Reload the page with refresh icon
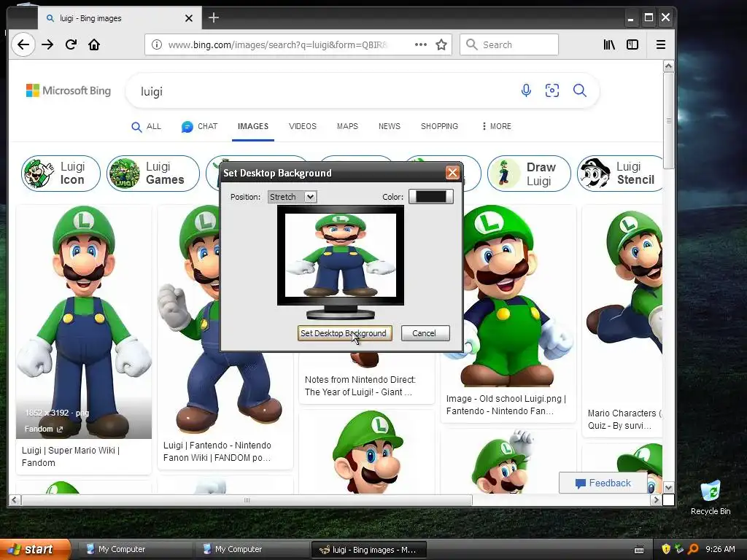This screenshot has height=560, width=747. point(71,44)
